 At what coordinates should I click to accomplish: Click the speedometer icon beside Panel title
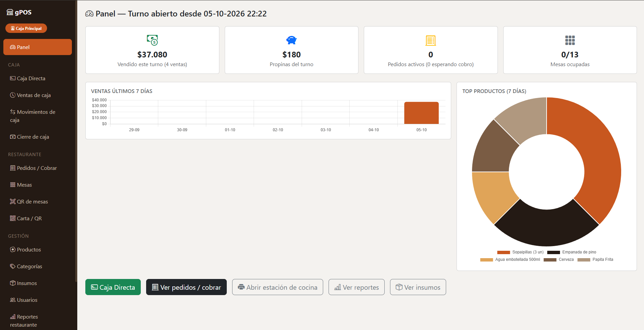89,14
